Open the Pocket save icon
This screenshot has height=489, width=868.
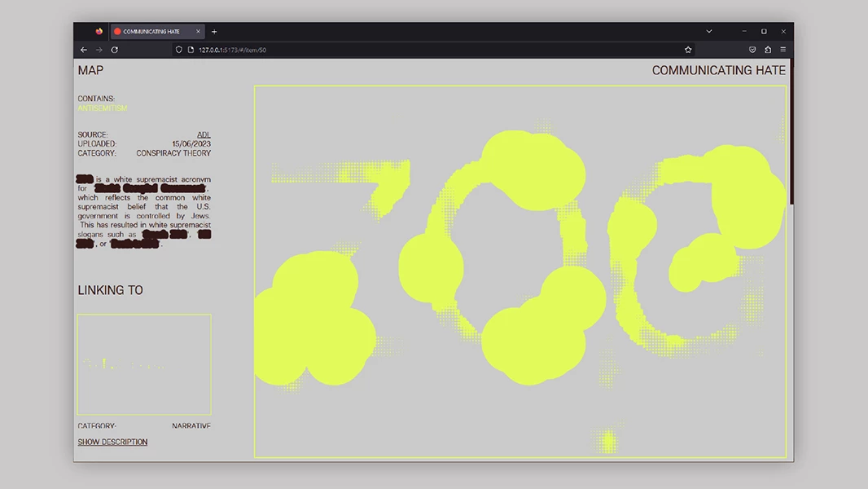[752, 50]
